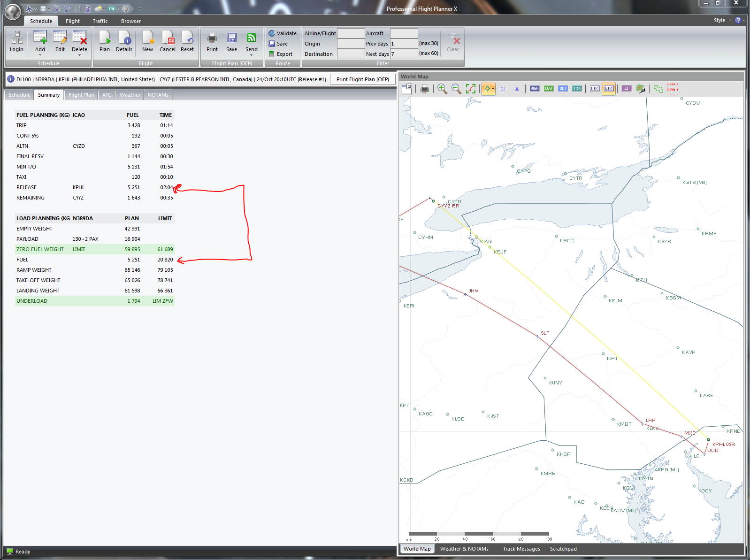
Task: Switch to the Flight ribbon tab
Action: (73, 21)
